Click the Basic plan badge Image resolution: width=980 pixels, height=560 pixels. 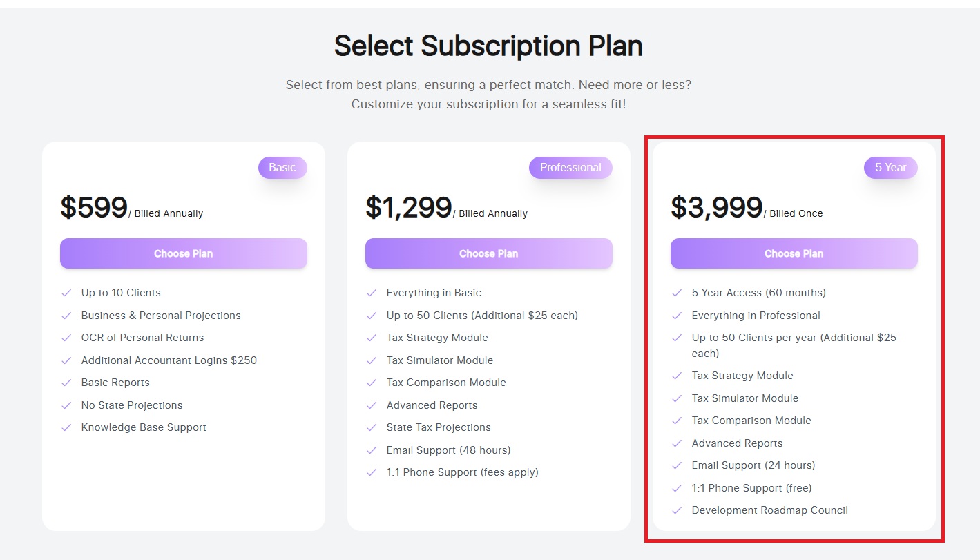click(282, 168)
